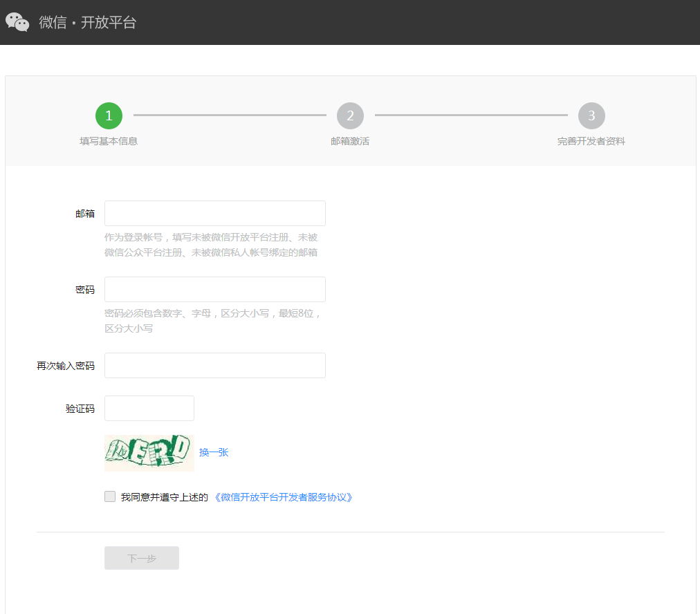The height and width of the screenshot is (614, 700).
Task: Click the WeChat speech-bubble logo icon
Action: coord(17,22)
